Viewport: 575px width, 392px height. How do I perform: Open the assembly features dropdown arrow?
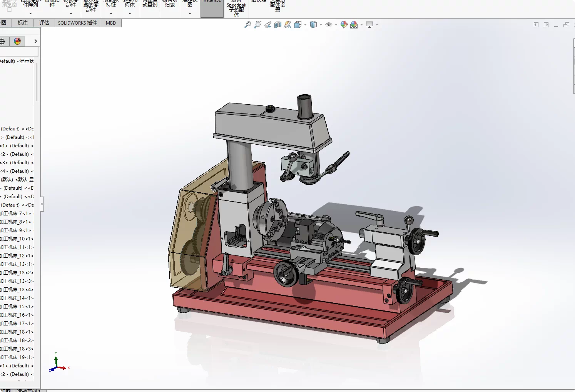[x=111, y=14]
